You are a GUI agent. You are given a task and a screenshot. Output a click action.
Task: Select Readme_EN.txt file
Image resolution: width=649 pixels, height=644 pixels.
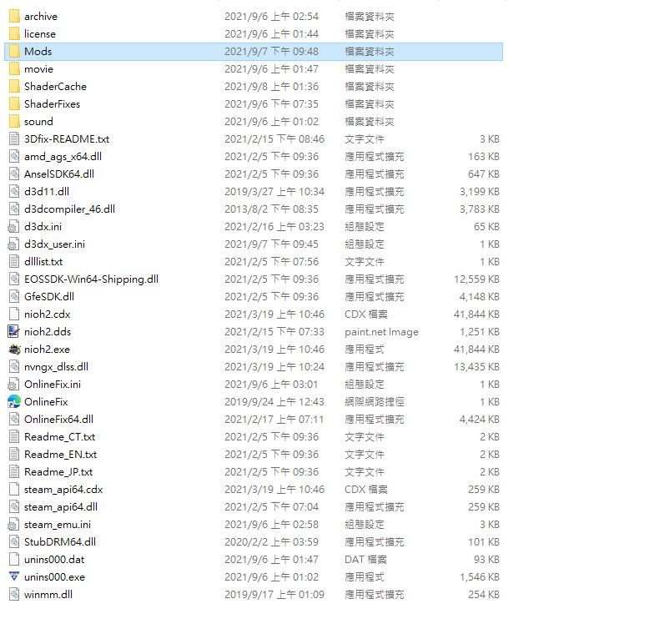60,454
